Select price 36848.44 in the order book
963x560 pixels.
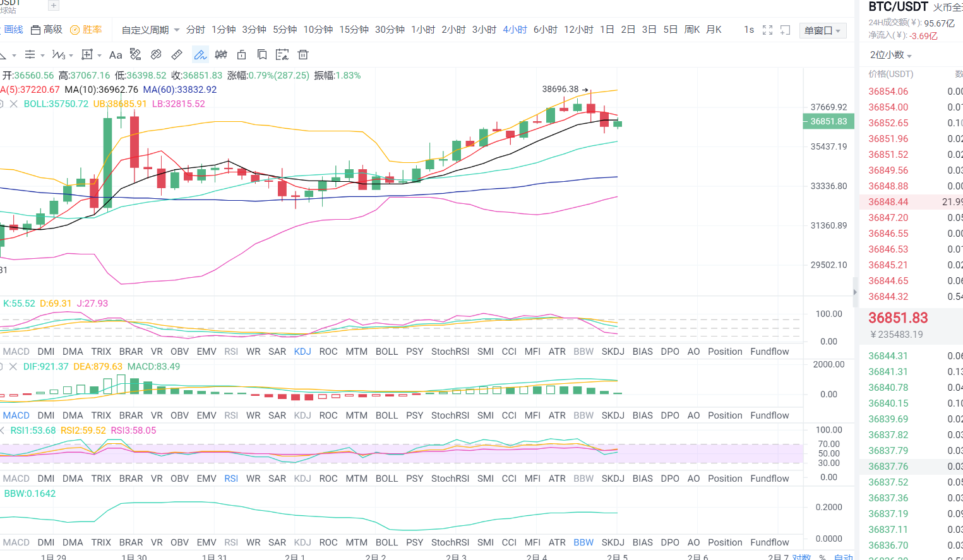[x=888, y=201]
